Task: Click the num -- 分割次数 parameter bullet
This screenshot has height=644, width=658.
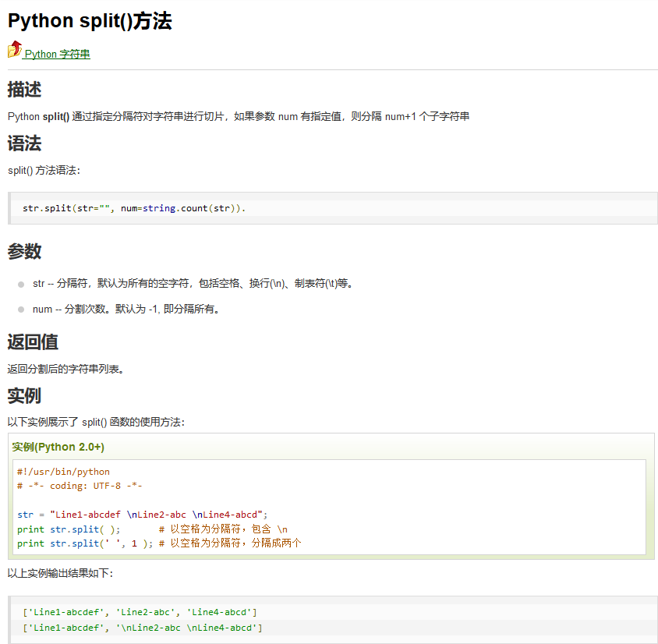Action: (126, 310)
